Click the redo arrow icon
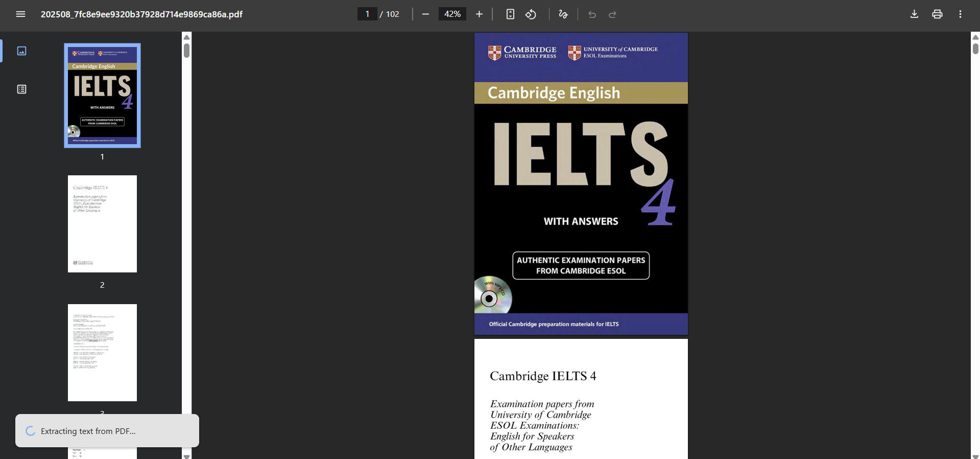This screenshot has height=459, width=980. [613, 14]
